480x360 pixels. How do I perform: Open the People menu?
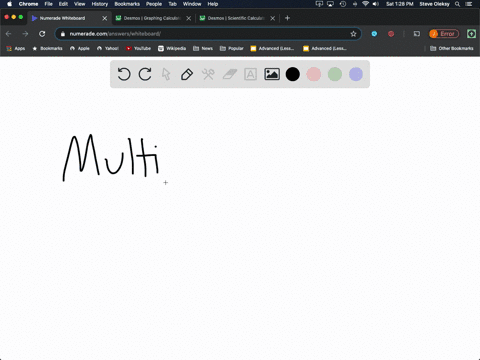click(154, 4)
